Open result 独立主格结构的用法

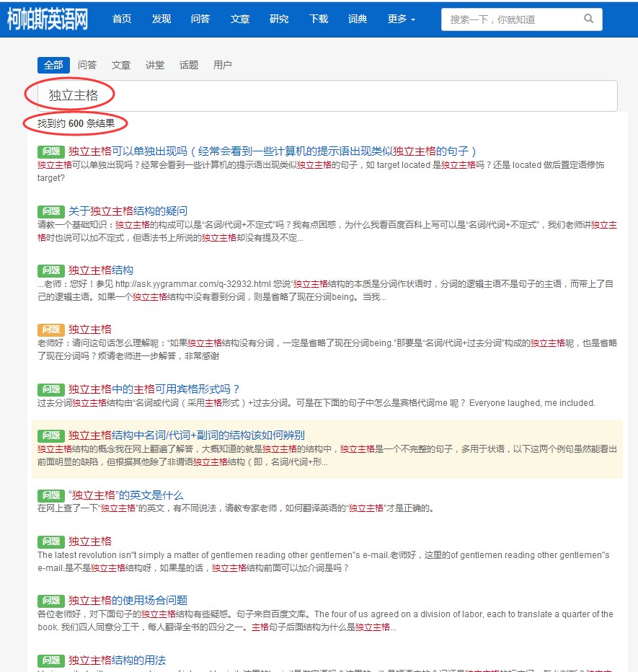coord(117,660)
